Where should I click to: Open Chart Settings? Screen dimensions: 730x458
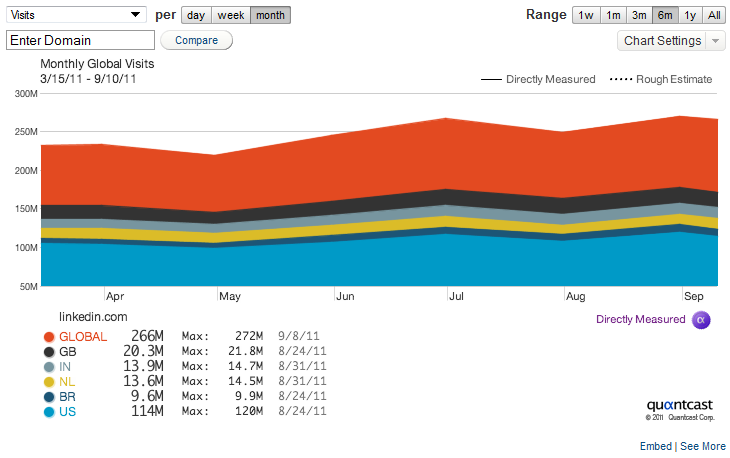[x=662, y=41]
